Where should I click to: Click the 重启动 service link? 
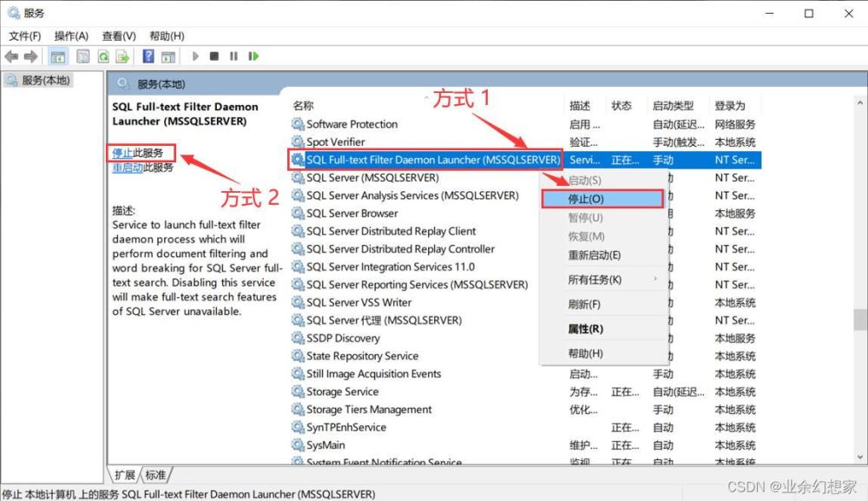tap(127, 168)
